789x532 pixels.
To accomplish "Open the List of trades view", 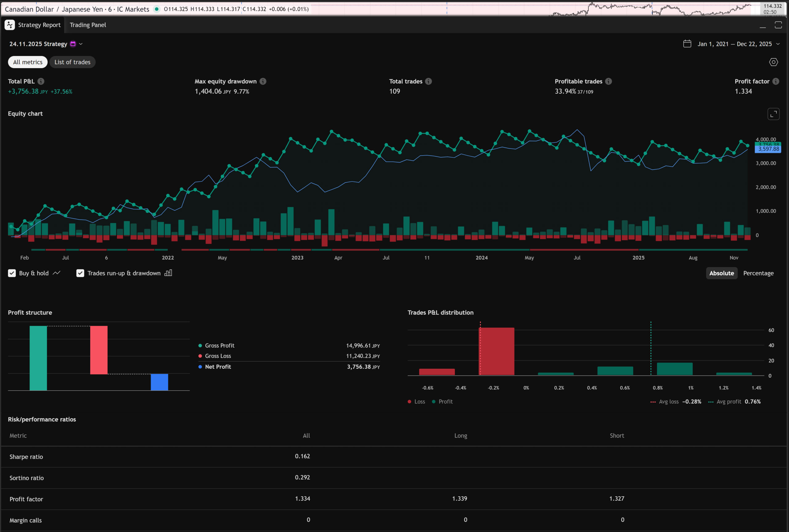I will 72,62.
